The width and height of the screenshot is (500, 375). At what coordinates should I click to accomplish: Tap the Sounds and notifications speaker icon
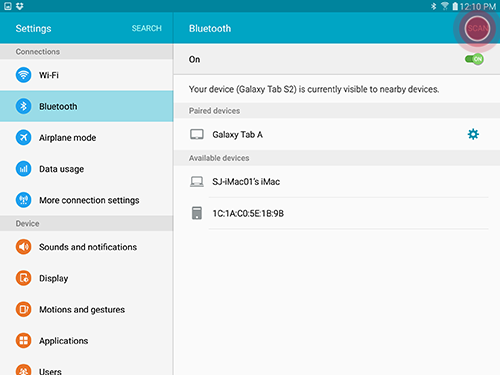click(x=23, y=247)
